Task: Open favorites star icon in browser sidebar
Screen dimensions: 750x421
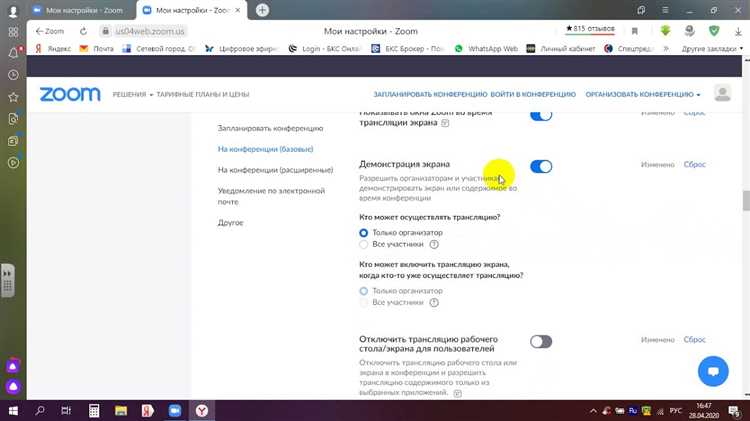Action: point(13,97)
